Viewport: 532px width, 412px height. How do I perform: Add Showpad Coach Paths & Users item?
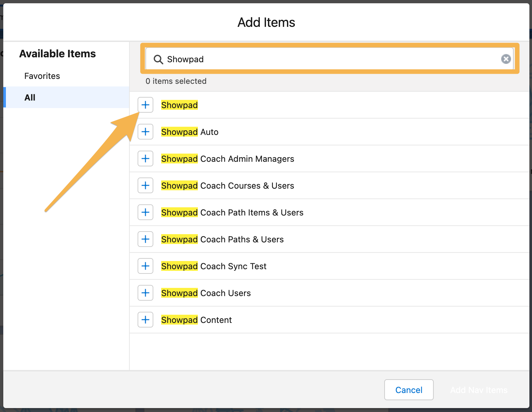pyautogui.click(x=145, y=239)
